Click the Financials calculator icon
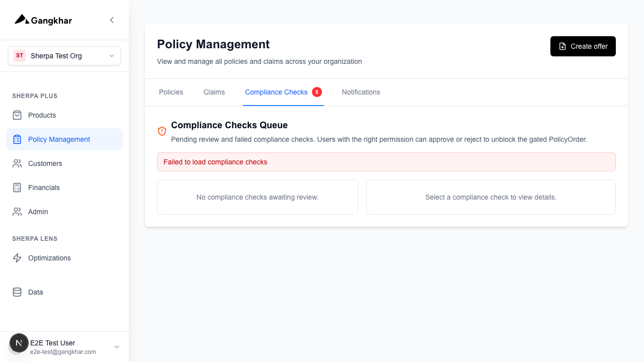 pyautogui.click(x=17, y=188)
